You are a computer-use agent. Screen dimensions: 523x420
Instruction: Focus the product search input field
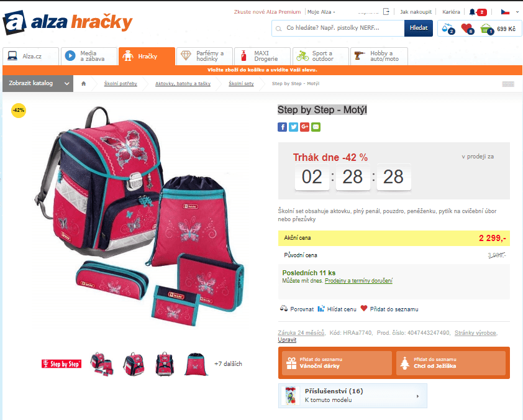[339, 28]
